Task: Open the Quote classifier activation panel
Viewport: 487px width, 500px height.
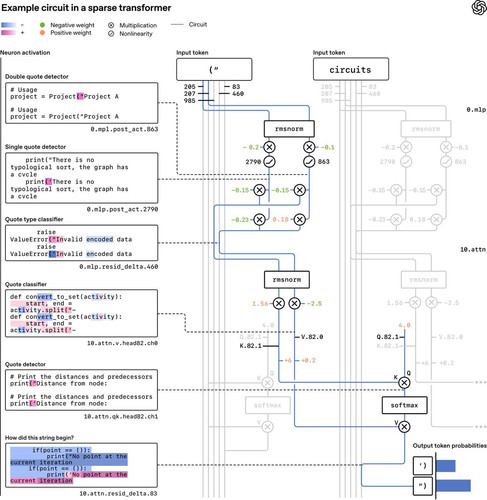Action: (x=82, y=313)
